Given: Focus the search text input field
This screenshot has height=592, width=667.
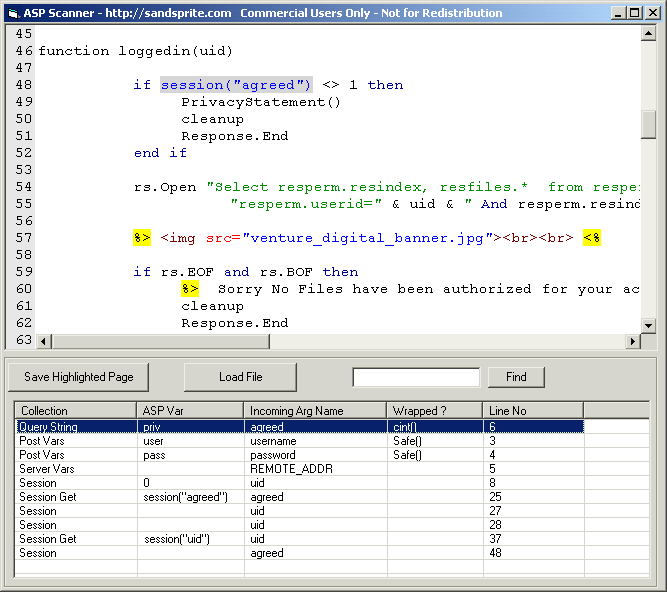Looking at the screenshot, I should click(416, 377).
